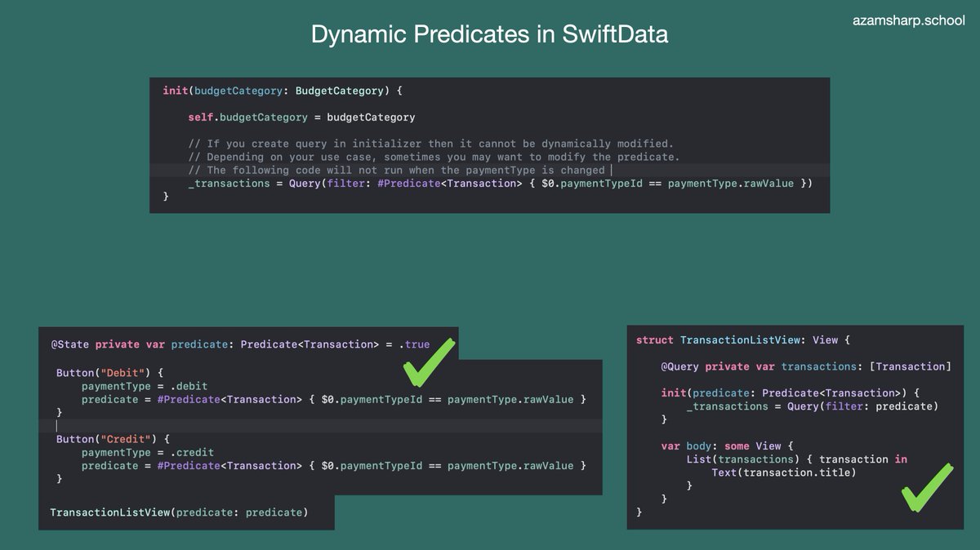Click predicate assignment under paymentType = .credit
980x550 pixels.
click(x=333, y=465)
